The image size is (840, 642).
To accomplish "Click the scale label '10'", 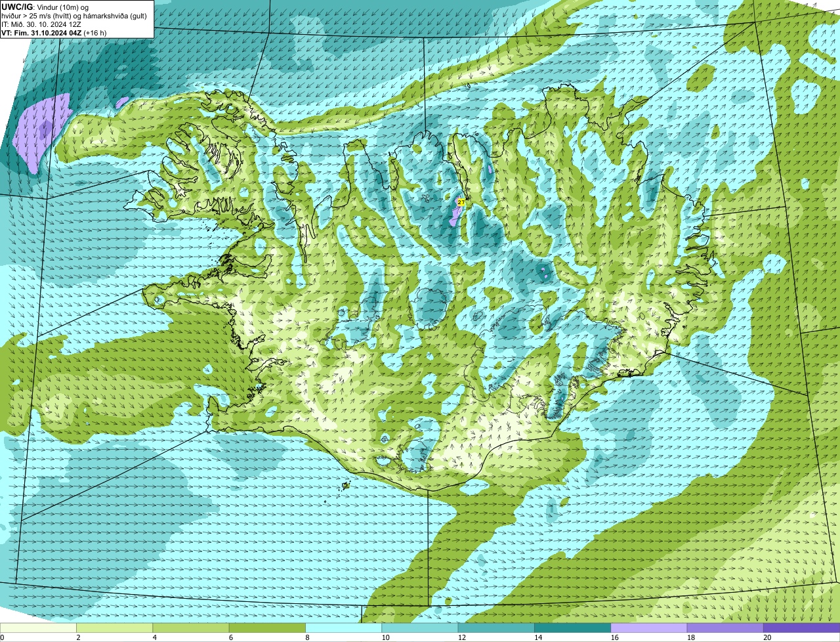I will [x=385, y=637].
